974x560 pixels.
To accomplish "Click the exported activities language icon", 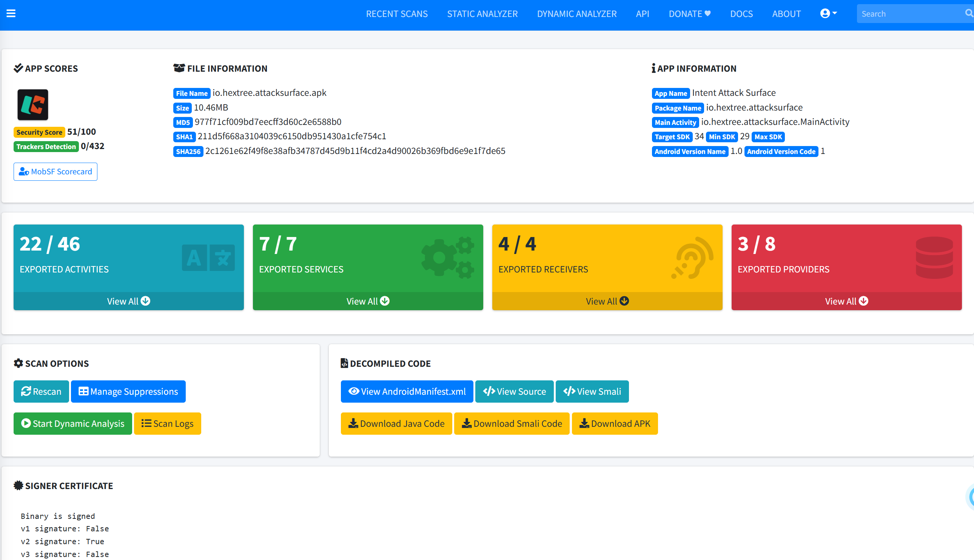I will coord(208,257).
